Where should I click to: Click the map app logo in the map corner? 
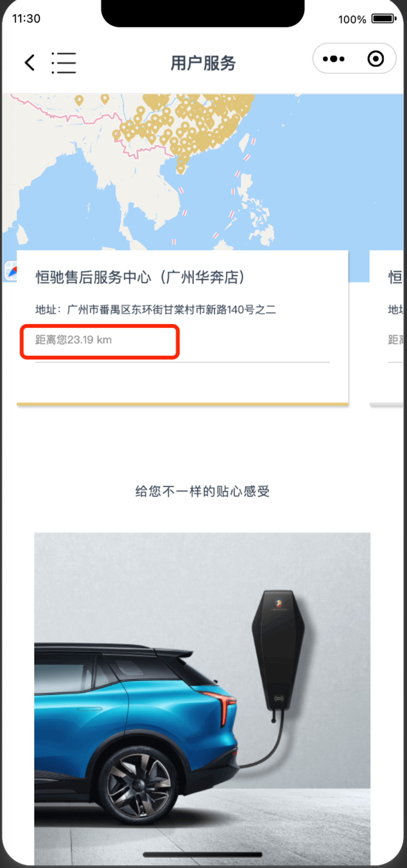11,270
